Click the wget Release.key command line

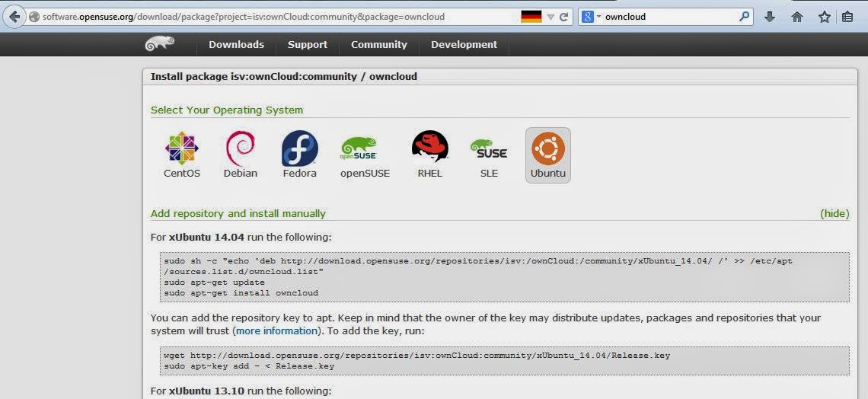[x=416, y=356]
